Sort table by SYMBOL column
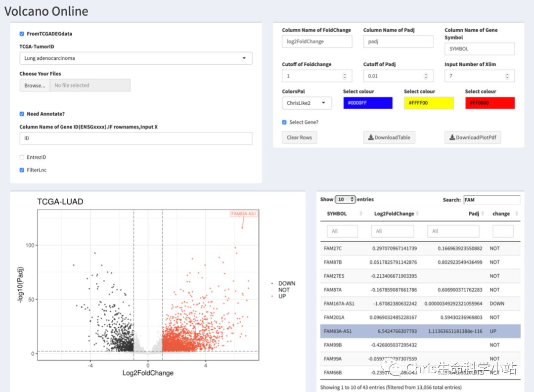The width and height of the screenshot is (534, 392). tap(343, 214)
